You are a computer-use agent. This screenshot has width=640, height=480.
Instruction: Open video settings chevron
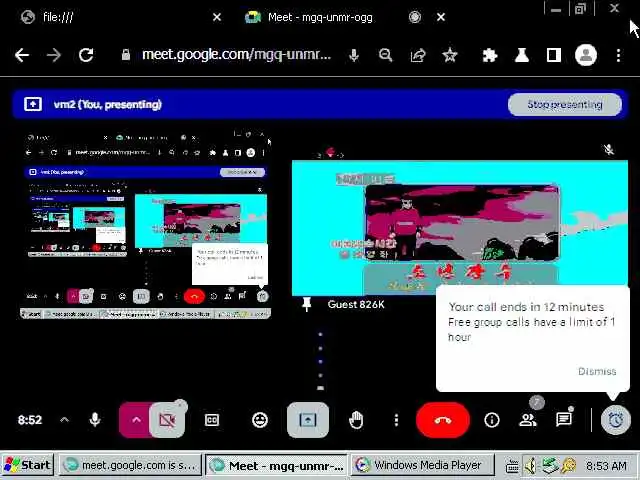point(136,420)
